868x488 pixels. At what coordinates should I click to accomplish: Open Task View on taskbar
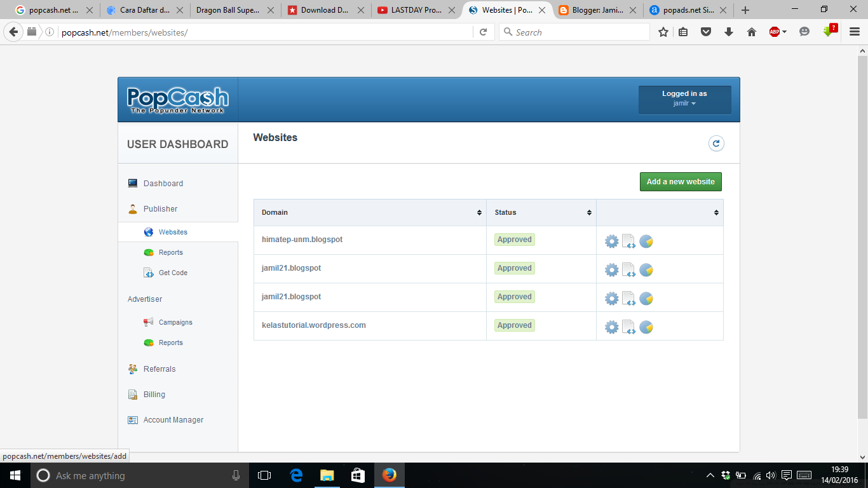click(264, 475)
